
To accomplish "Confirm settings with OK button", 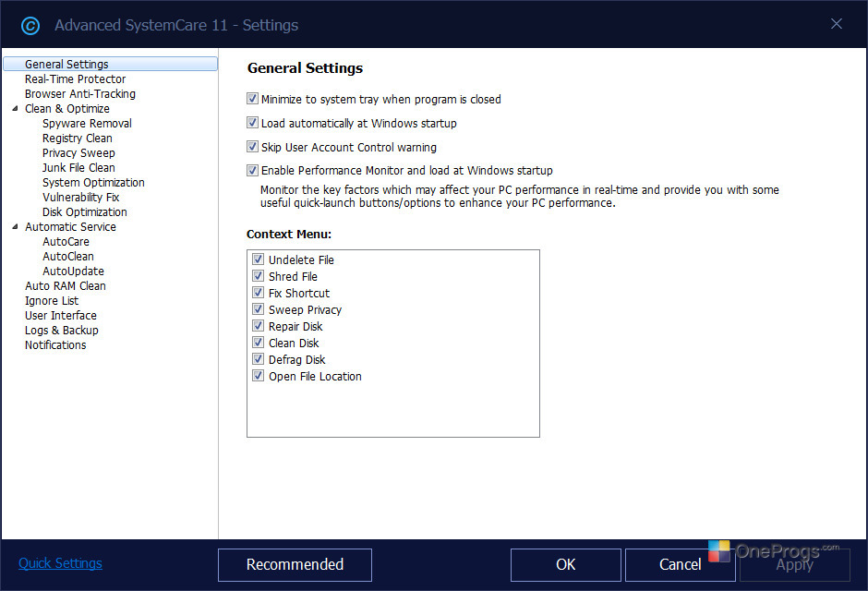I will (566, 565).
